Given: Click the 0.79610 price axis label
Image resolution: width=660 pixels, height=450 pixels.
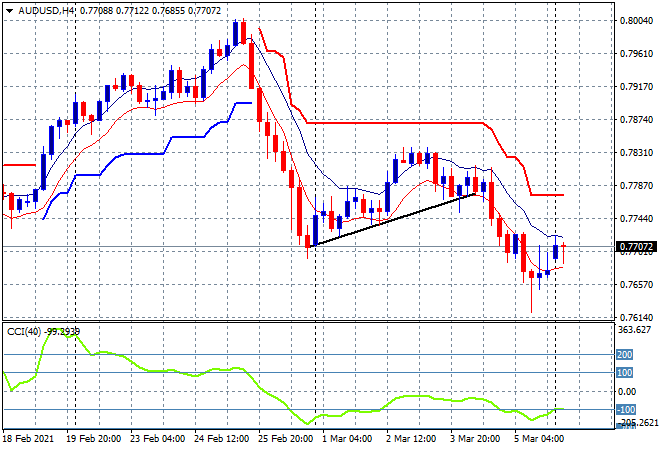Looking at the screenshot, I should click(636, 53).
